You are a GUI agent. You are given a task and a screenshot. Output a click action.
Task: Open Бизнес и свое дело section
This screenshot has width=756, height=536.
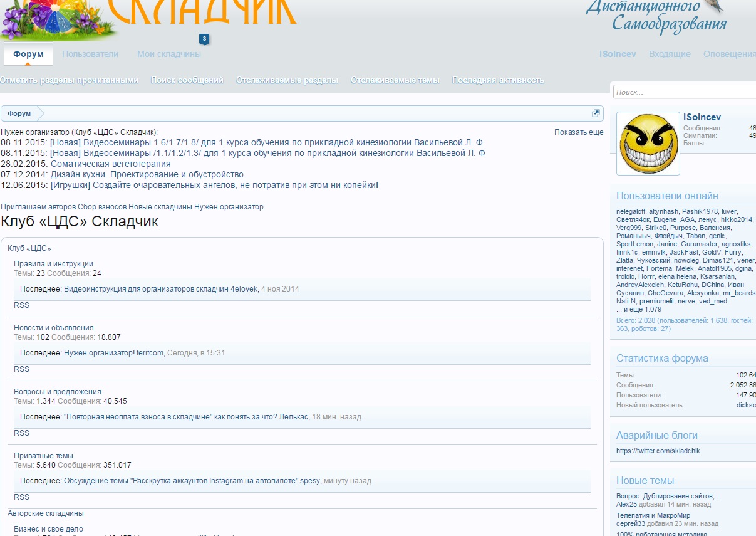pyautogui.click(x=48, y=529)
